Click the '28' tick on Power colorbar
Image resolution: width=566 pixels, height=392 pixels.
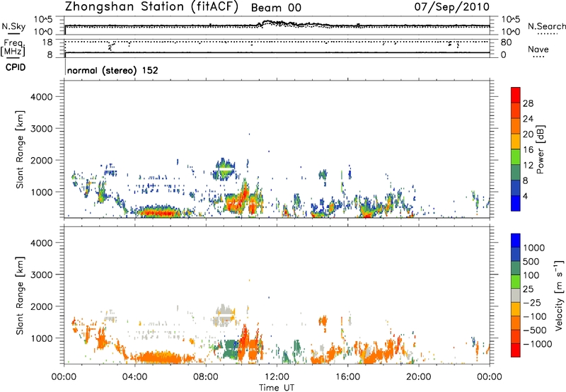(528, 103)
